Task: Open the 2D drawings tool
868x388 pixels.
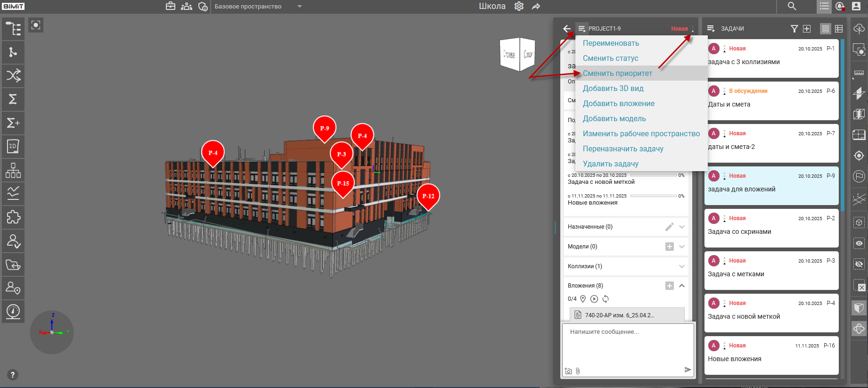Action: pos(13,146)
